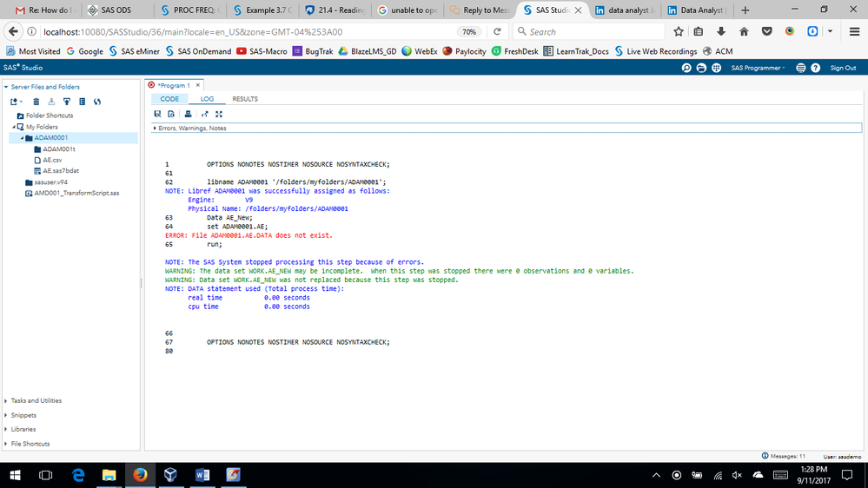This screenshot has width=868, height=488.
Task: Open the Firefox toolbar overflow dropdown arrow
Action: 830,31
